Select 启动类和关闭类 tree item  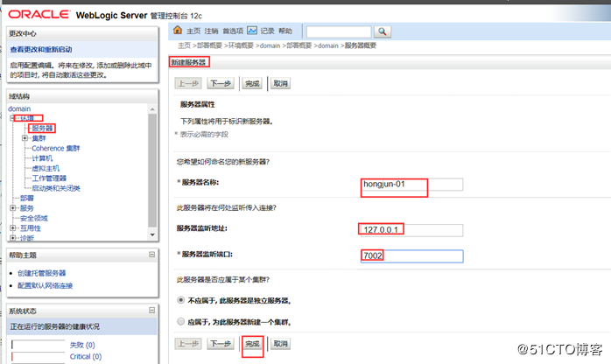(56, 188)
